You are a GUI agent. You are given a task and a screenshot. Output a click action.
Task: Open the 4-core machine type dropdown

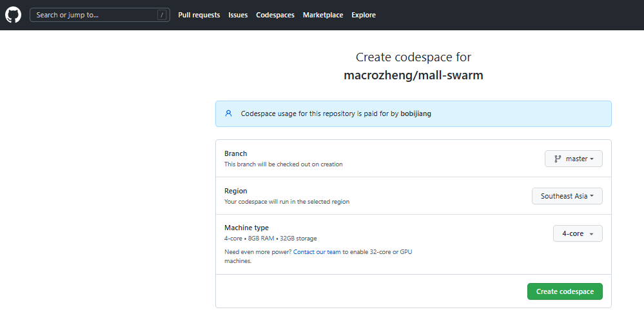coord(578,233)
